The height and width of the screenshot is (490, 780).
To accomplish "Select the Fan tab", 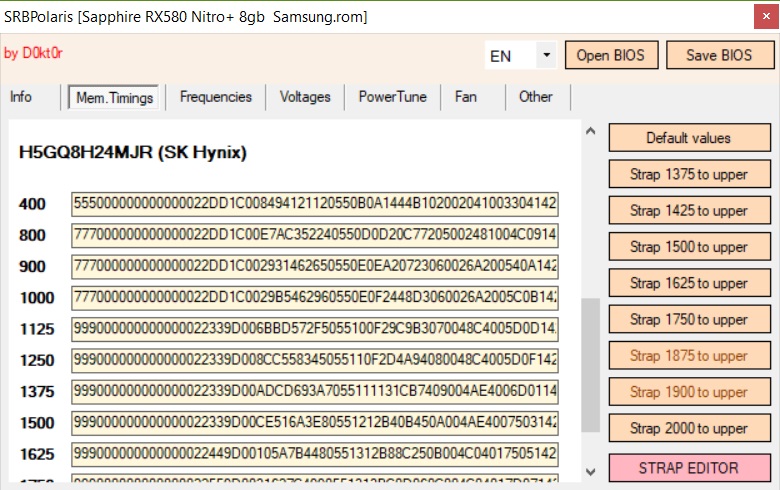I will coord(466,97).
